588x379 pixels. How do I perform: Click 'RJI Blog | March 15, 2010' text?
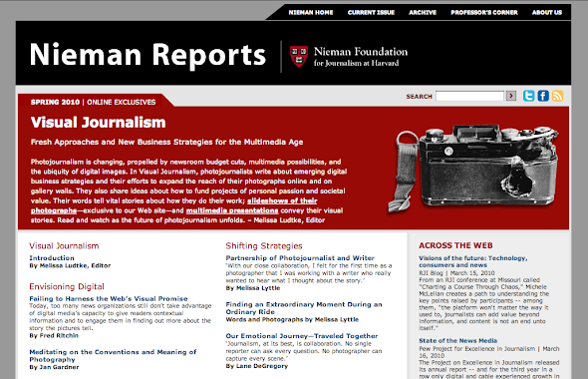click(x=456, y=273)
